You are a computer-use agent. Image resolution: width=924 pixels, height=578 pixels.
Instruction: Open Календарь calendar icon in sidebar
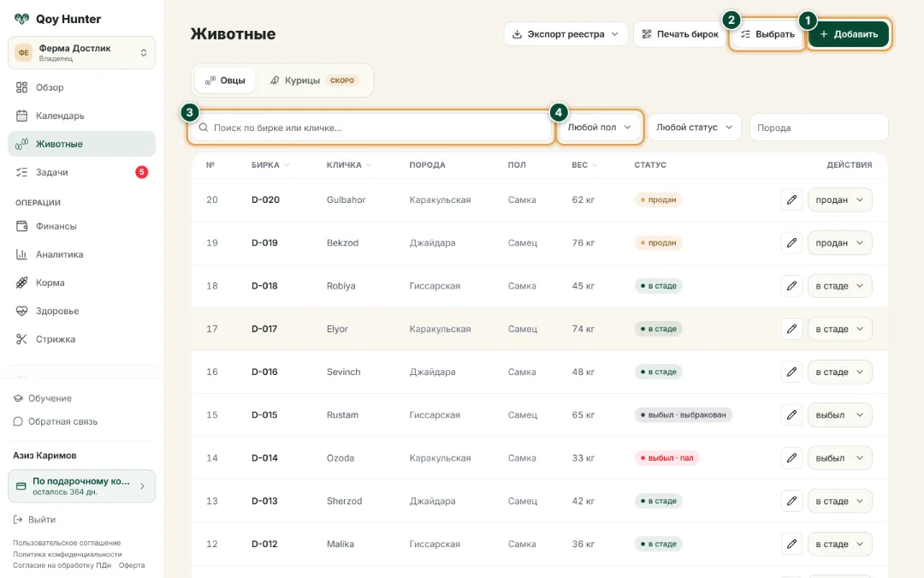point(21,116)
